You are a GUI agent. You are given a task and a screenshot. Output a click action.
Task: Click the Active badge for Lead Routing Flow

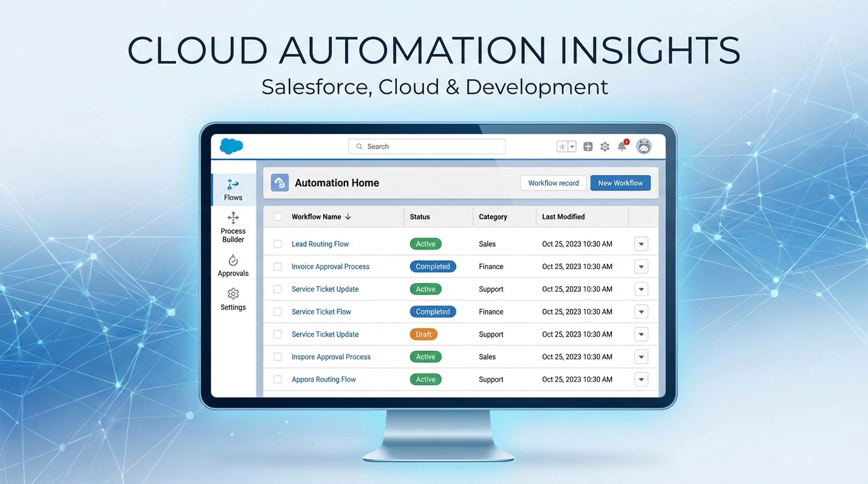[x=425, y=244]
